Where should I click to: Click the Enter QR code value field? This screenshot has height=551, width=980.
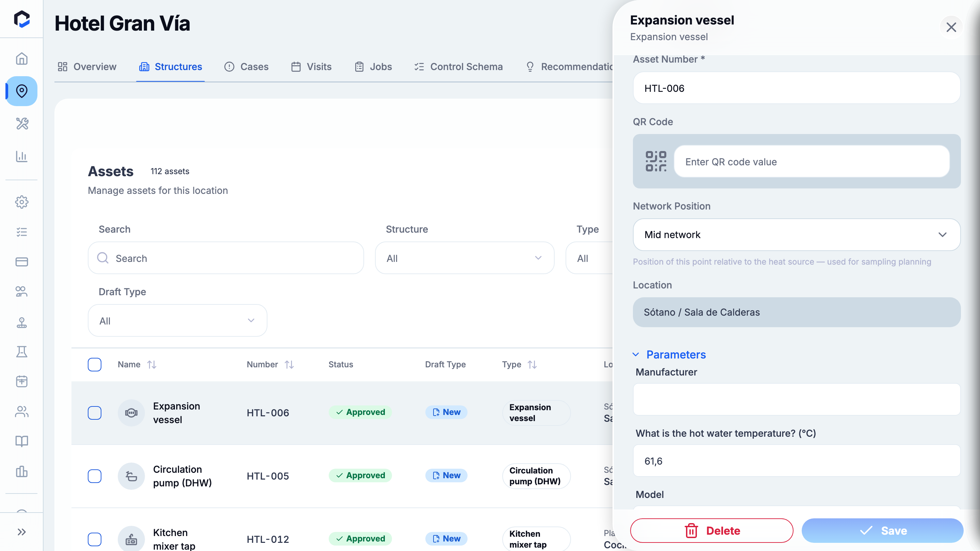coord(812,161)
